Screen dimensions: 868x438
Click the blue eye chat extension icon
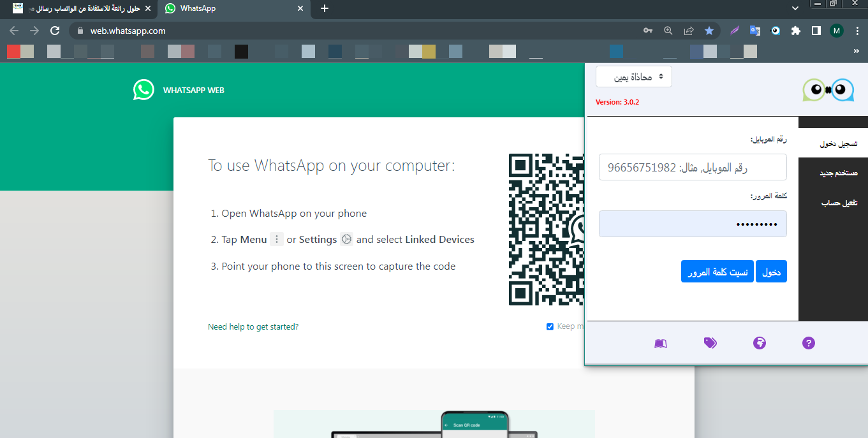[776, 31]
